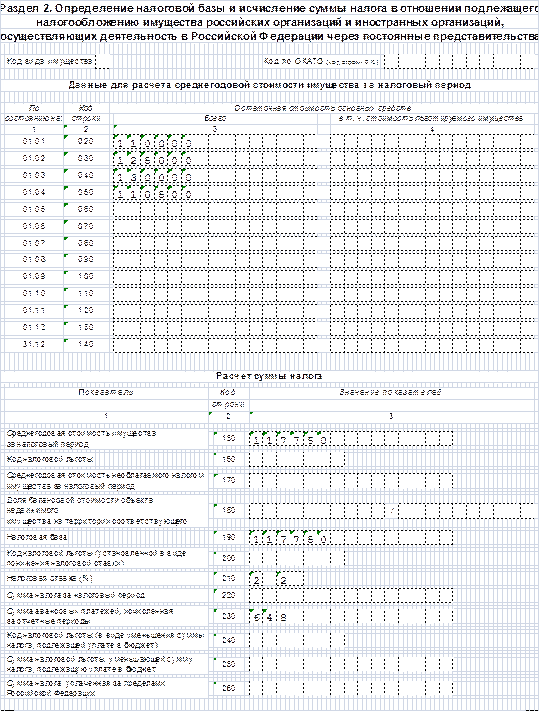This screenshot has width=540, height=712.
Task: Select row code 070 cell
Action: coord(86,226)
